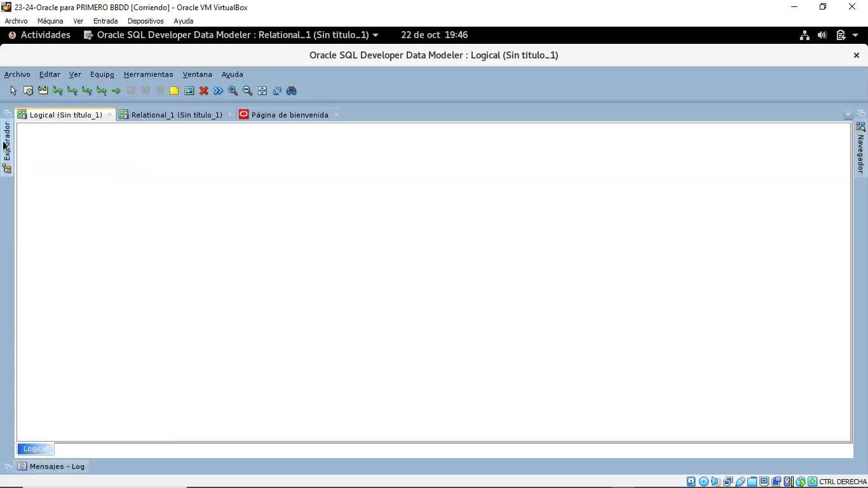Open the VirtualBox Entrada menu
The height and width of the screenshot is (488, 868).
point(105,21)
